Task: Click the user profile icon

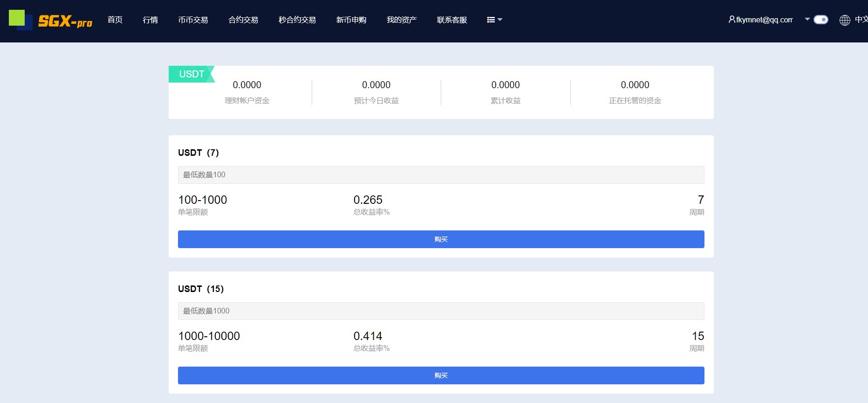Action: click(731, 20)
